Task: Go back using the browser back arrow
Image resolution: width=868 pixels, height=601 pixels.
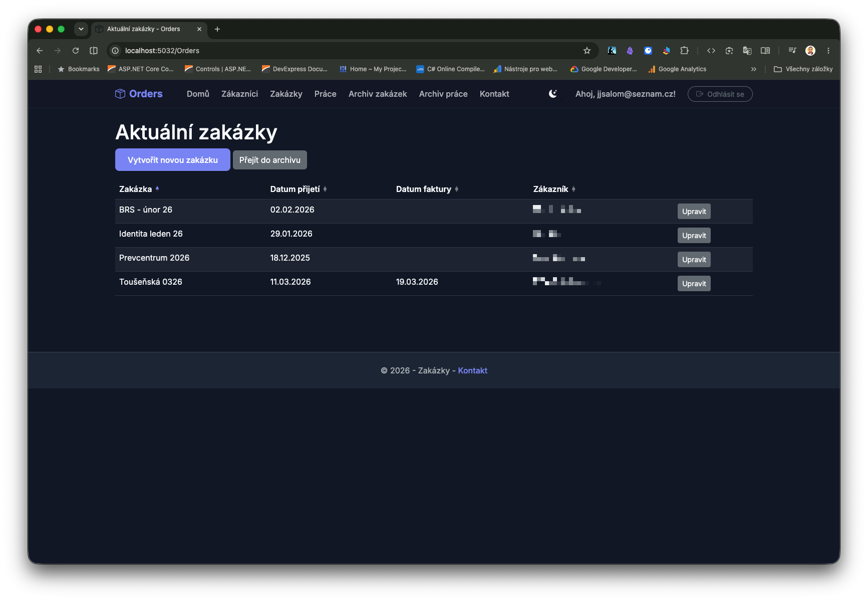Action: click(x=40, y=51)
